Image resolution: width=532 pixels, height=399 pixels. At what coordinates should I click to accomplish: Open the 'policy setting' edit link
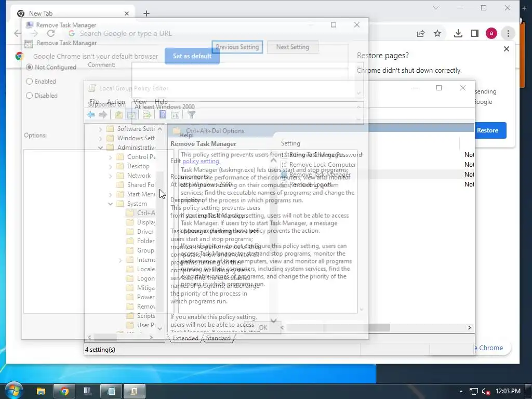point(201,161)
